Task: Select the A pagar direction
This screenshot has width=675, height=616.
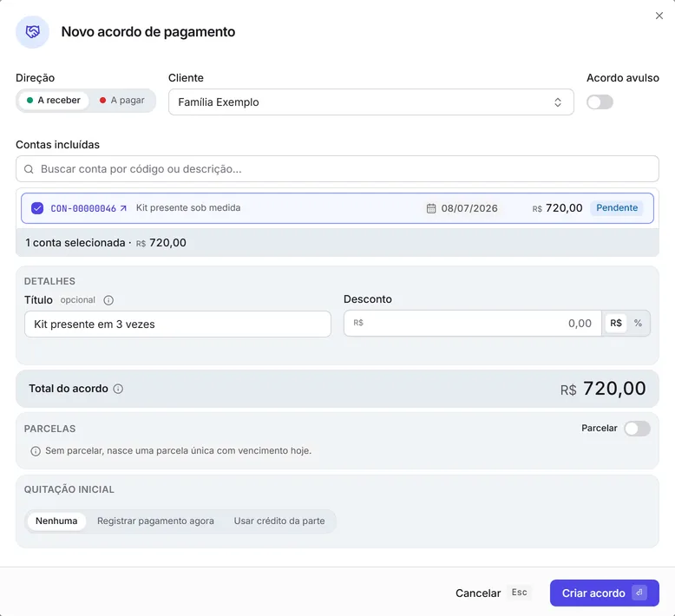Action: (122, 101)
